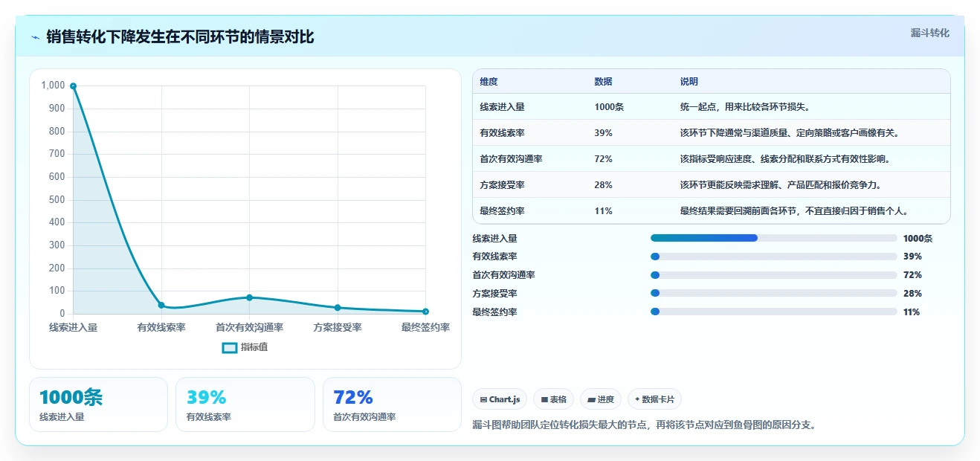Click the 有效线索率 progress bar
Screen dimensions: 980x461
(773, 257)
